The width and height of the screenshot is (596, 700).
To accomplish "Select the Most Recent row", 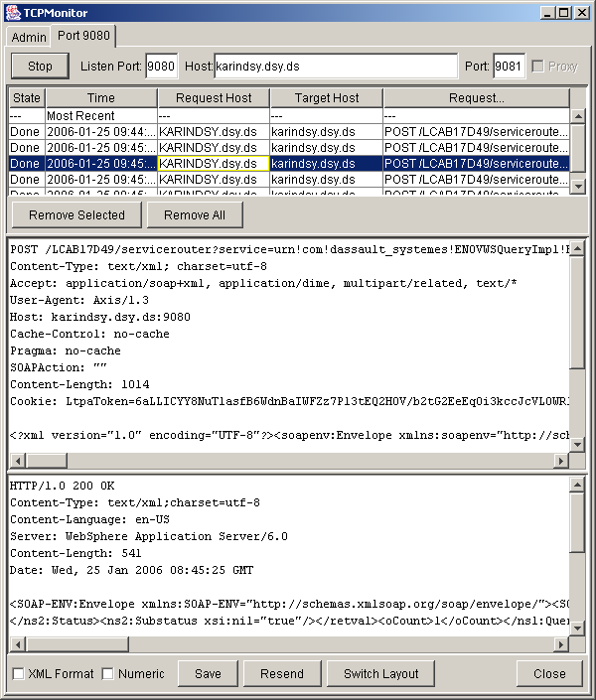I will pyautogui.click(x=289, y=115).
